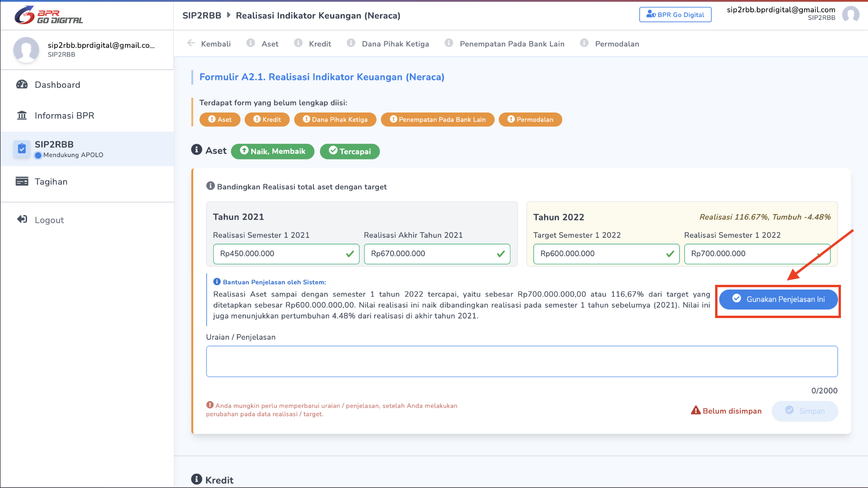This screenshot has width=868, height=488.
Task: Click the Simpan button
Action: [805, 411]
